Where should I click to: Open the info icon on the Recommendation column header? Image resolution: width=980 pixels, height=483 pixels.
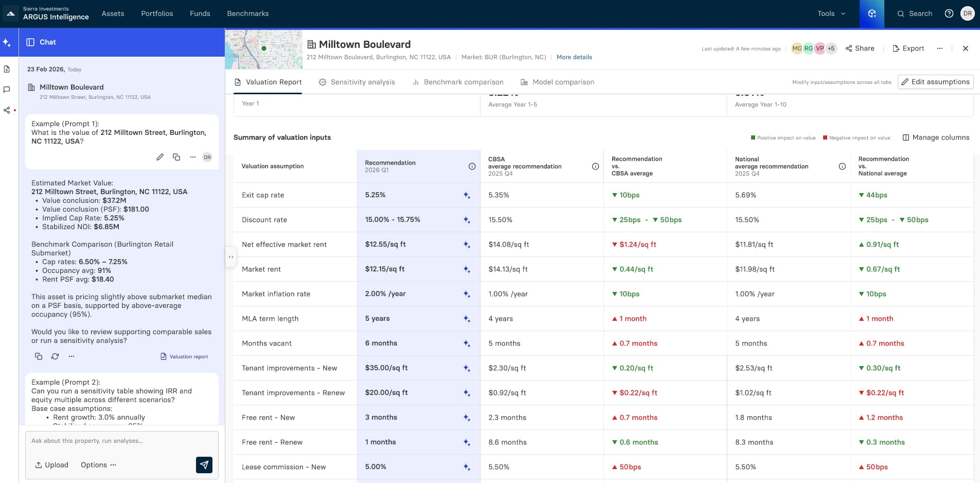point(471,166)
